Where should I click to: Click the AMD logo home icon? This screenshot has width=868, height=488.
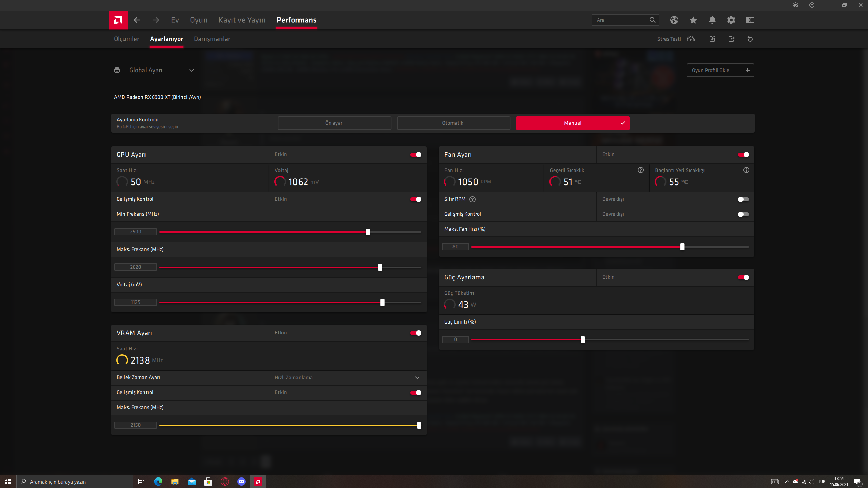click(x=118, y=20)
